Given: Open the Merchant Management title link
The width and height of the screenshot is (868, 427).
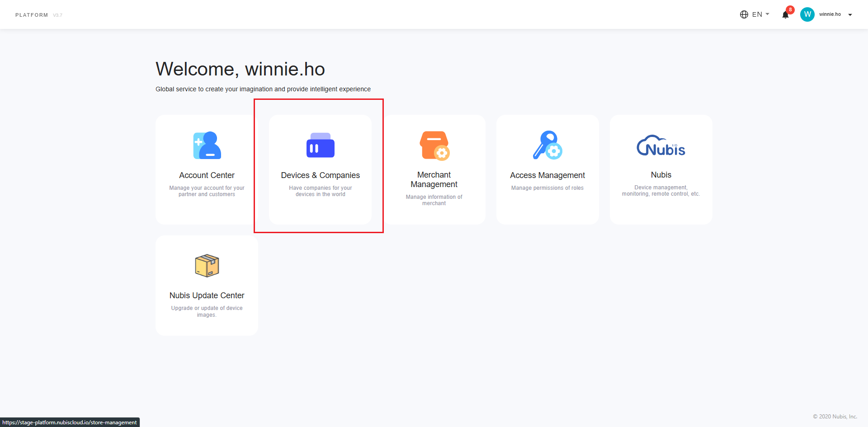Looking at the screenshot, I should click(434, 179).
